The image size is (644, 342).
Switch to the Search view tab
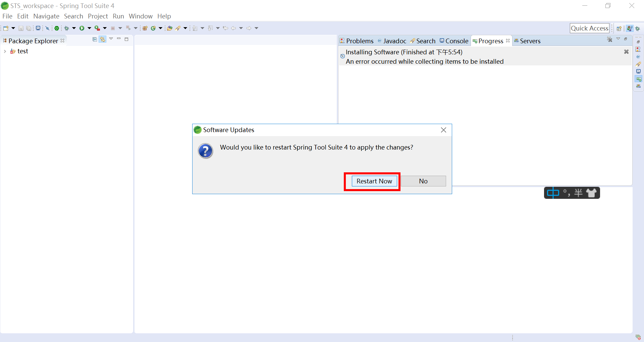coord(423,41)
